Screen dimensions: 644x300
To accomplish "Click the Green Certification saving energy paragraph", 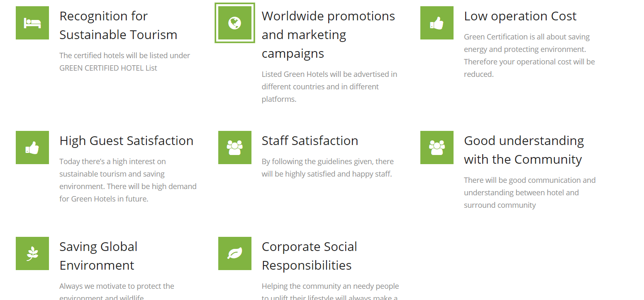I will [529, 55].
